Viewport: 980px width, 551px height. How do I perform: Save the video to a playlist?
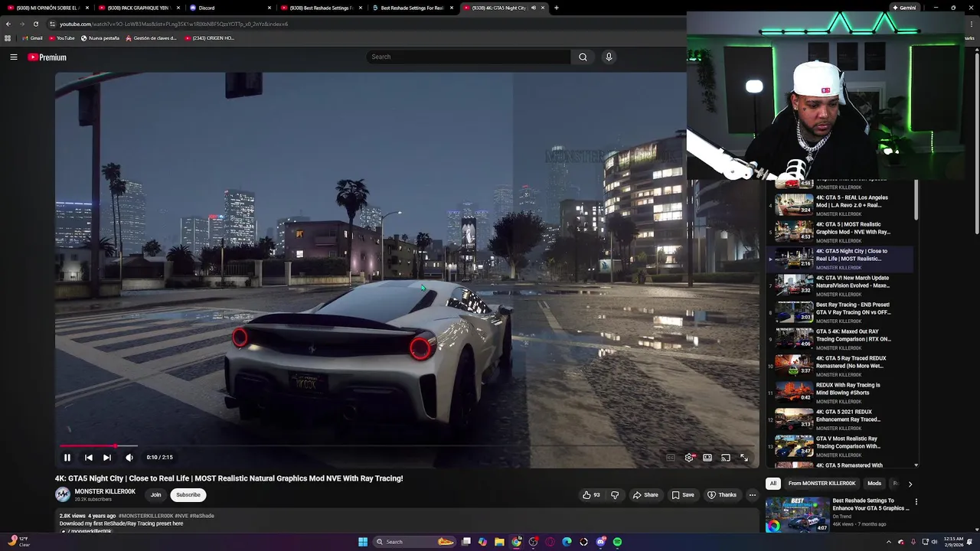pos(683,495)
